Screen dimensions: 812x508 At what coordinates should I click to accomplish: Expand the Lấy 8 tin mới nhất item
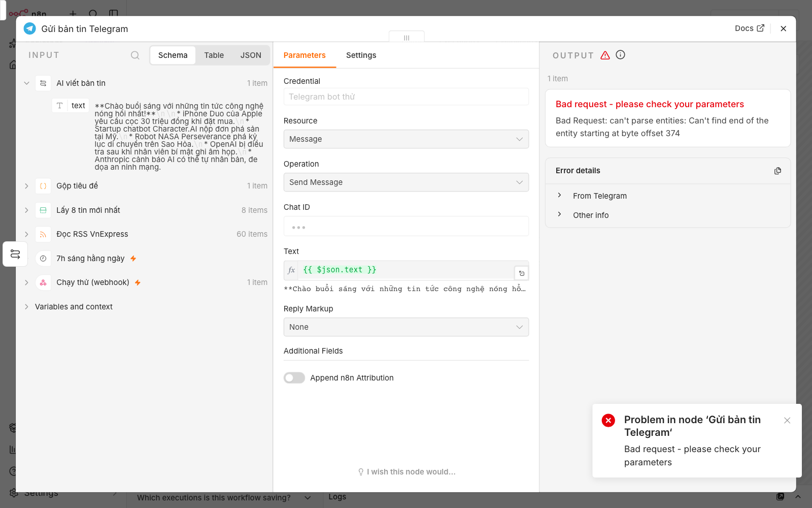[x=26, y=210]
